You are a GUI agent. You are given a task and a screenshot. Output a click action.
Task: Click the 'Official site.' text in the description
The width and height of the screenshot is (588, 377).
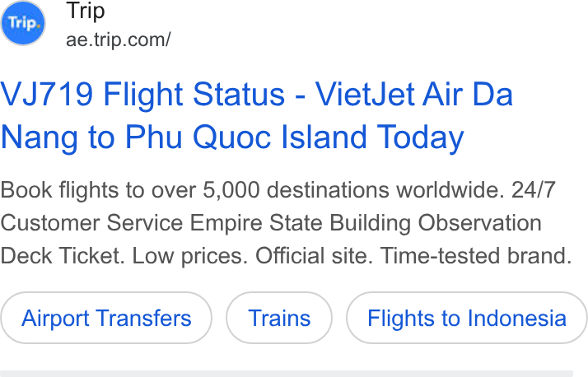click(x=315, y=255)
